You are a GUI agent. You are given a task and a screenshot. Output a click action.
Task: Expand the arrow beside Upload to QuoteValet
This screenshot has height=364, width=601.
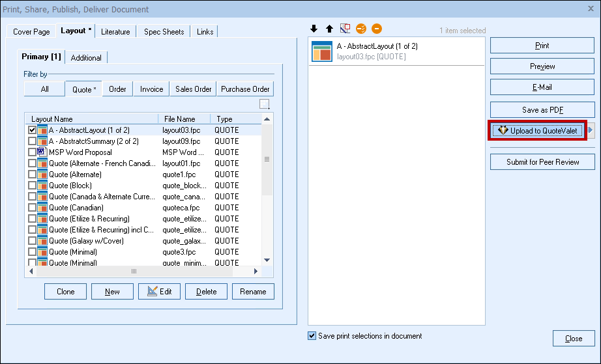[x=591, y=130]
